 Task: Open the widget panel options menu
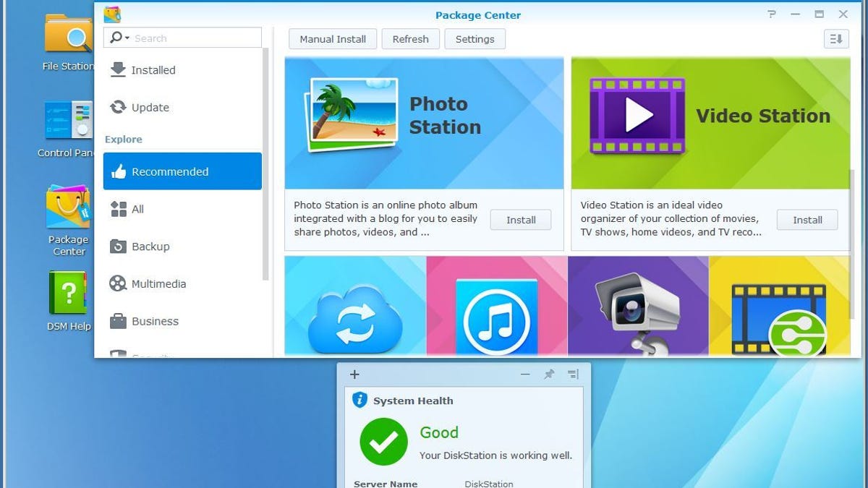click(x=573, y=374)
